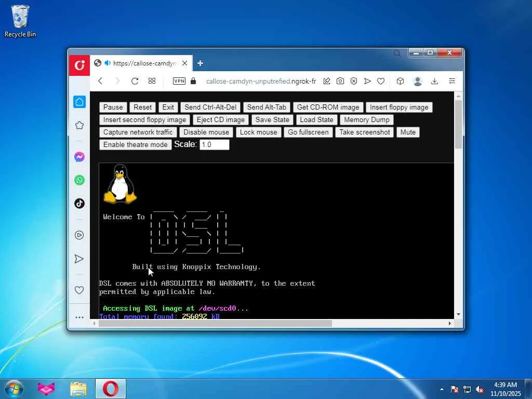Screen dimensions: 532x399
Task: Go back with the browser back arrow
Action: [100, 81]
